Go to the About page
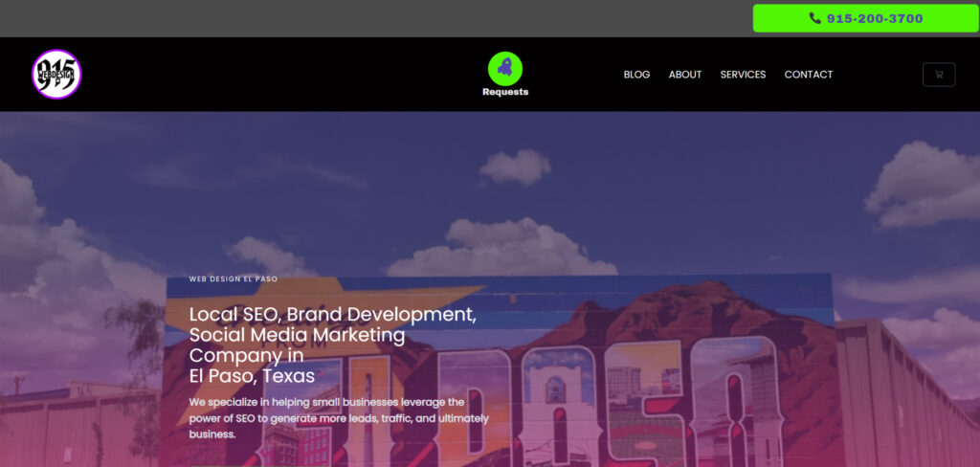Image resolution: width=980 pixels, height=467 pixels. (685, 75)
